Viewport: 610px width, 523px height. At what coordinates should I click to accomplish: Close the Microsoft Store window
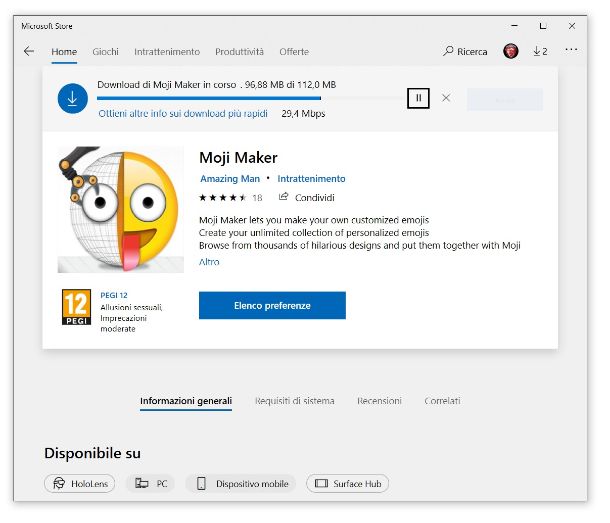pyautogui.click(x=572, y=26)
